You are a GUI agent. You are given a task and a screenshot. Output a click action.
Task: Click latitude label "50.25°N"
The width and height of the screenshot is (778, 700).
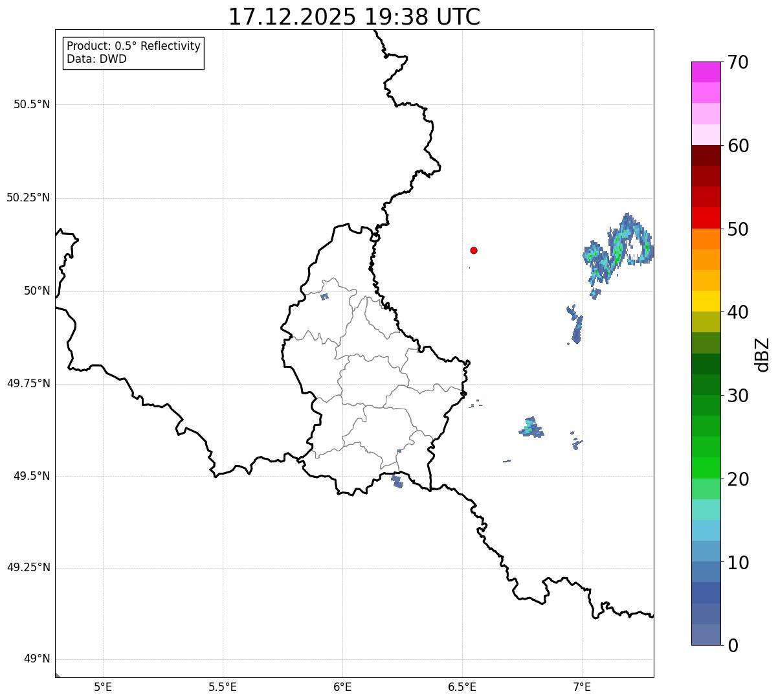coord(28,198)
